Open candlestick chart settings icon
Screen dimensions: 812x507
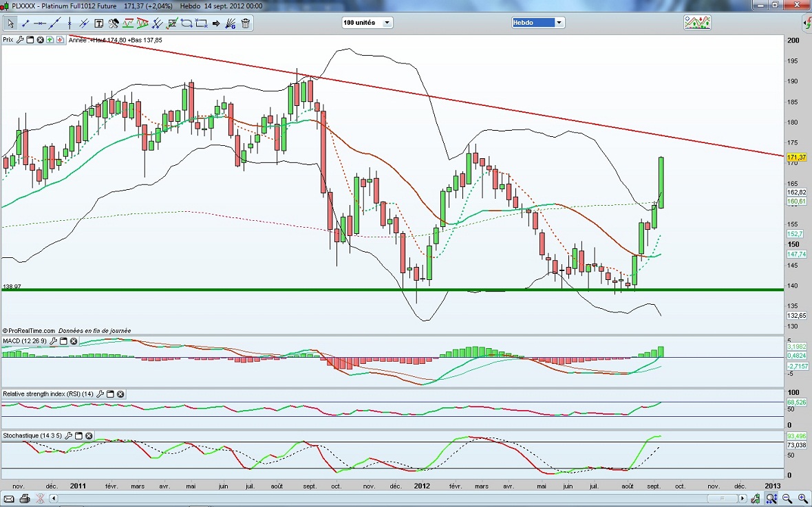756,499
